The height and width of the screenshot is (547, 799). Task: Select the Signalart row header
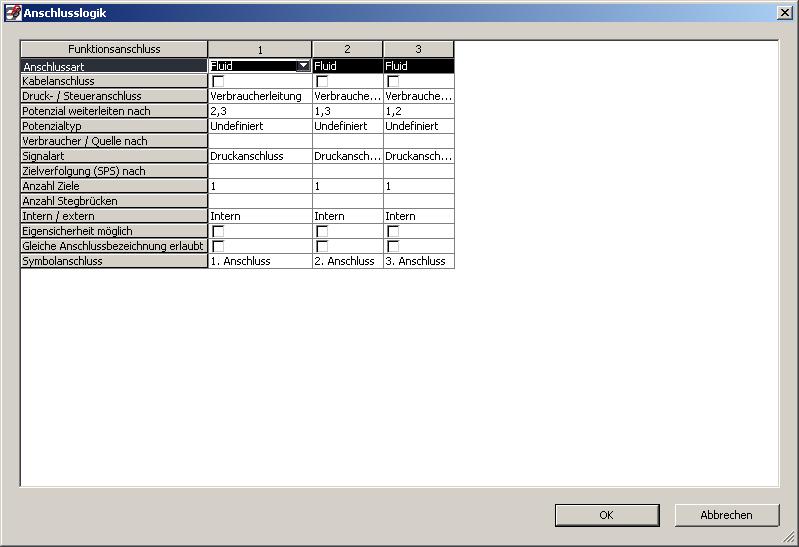(114, 156)
